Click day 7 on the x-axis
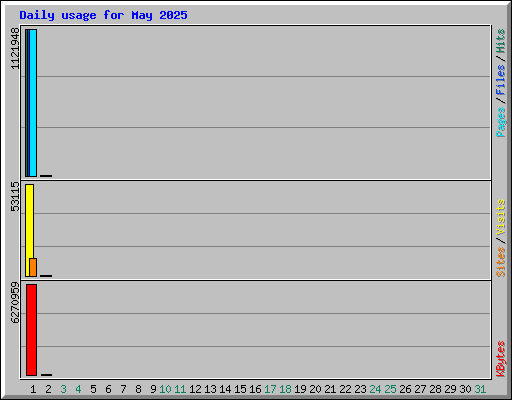The height and width of the screenshot is (400, 512). click(123, 389)
